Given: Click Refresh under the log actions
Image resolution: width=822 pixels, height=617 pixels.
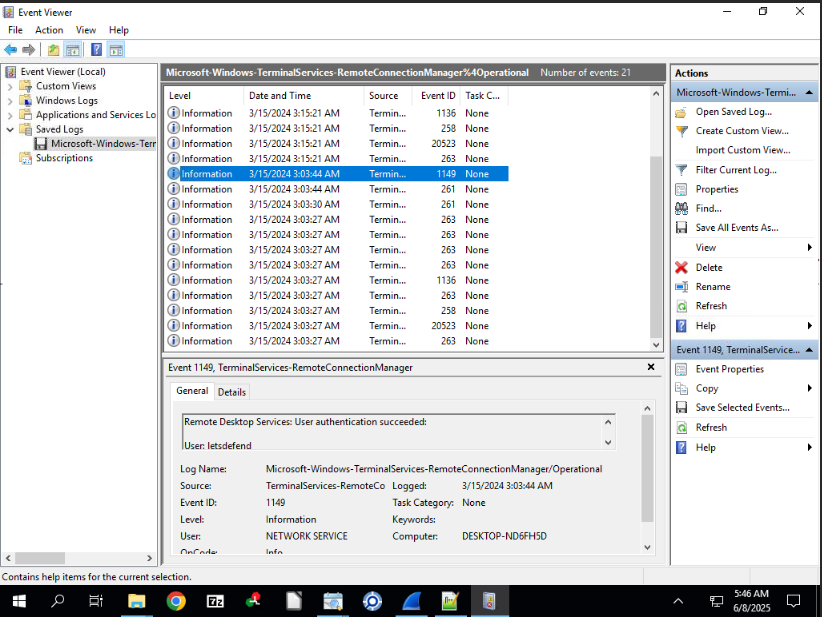Looking at the screenshot, I should [x=711, y=306].
